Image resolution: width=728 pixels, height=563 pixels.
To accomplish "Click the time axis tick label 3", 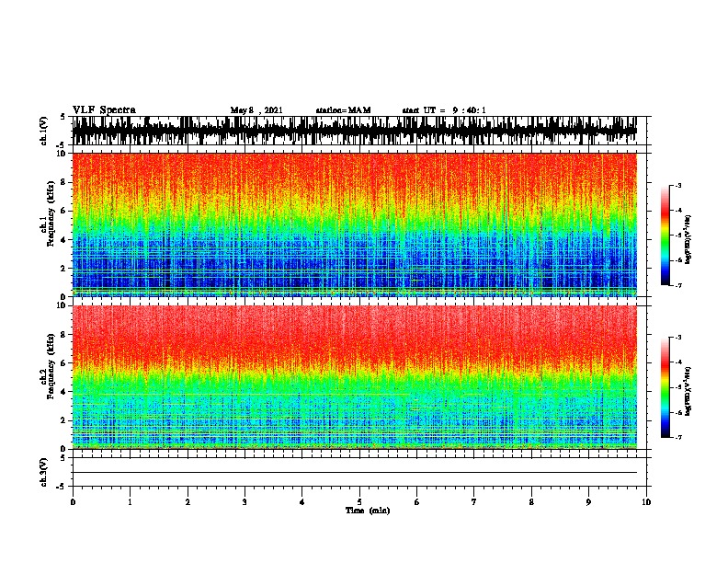I will pos(245,502).
